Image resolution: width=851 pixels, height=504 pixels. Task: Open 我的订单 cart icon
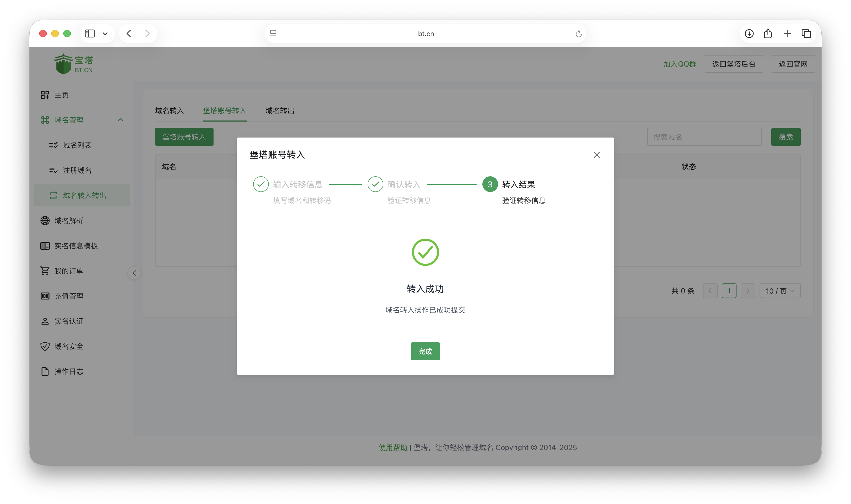tap(45, 271)
